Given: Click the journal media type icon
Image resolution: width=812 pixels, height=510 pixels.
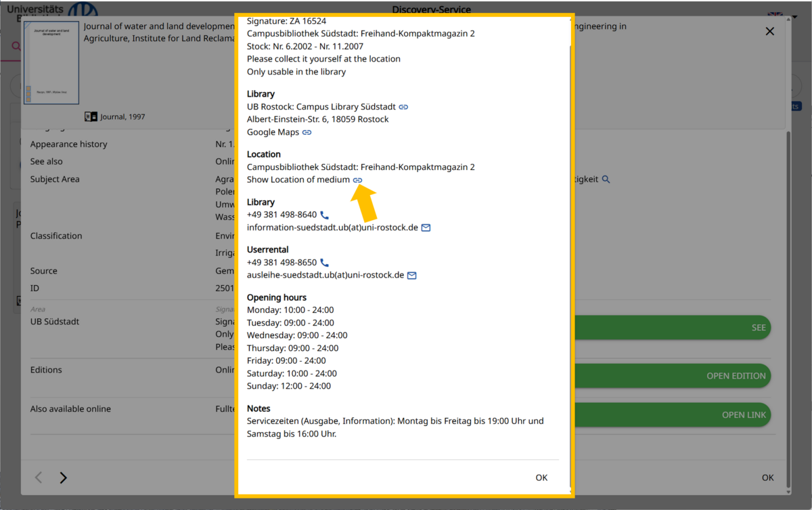Looking at the screenshot, I should (91, 116).
